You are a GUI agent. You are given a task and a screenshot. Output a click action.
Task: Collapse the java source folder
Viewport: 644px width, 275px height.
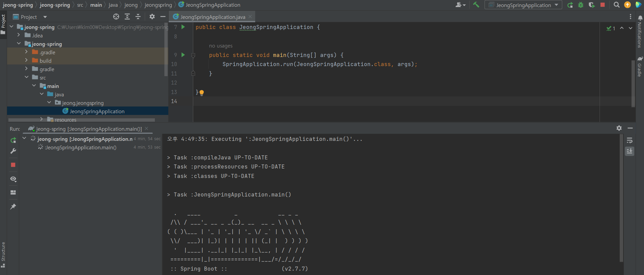(x=42, y=94)
